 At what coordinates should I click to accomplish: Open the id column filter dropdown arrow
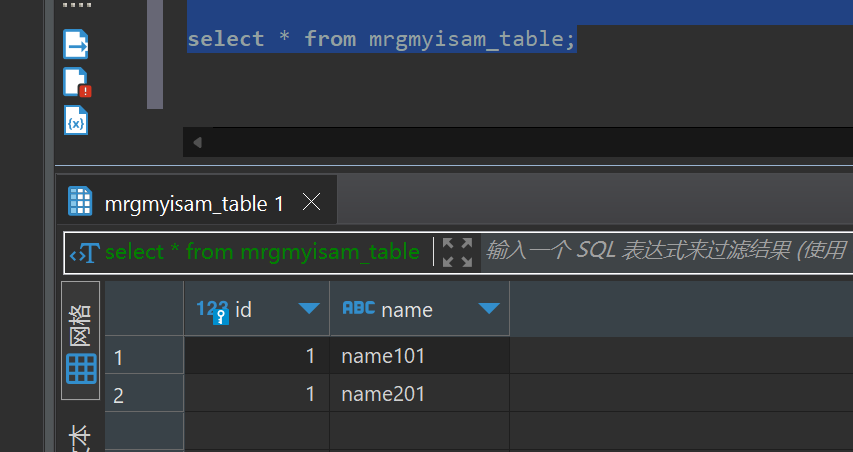point(309,309)
